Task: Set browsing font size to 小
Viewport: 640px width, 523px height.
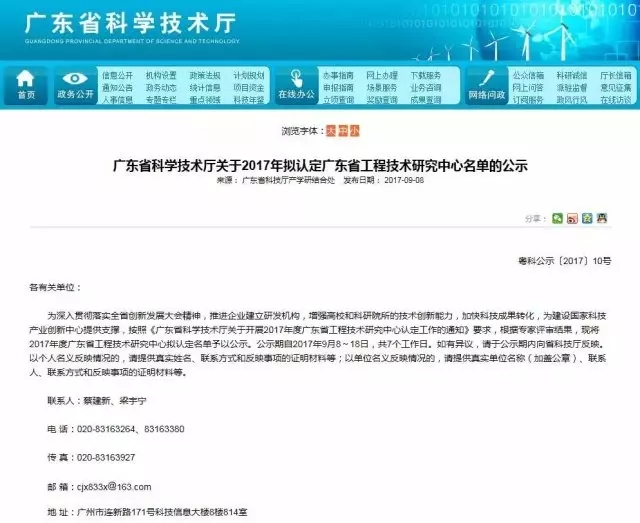Action: coord(353,130)
